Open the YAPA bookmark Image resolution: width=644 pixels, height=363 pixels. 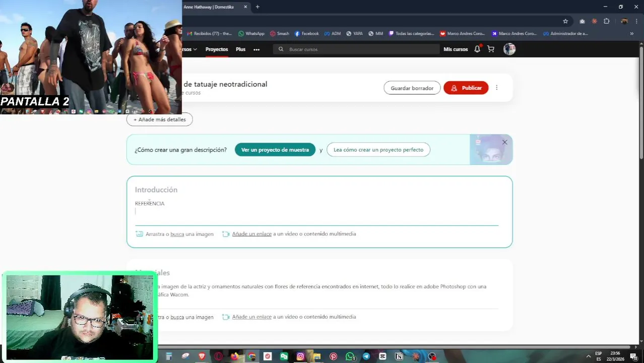354,34
